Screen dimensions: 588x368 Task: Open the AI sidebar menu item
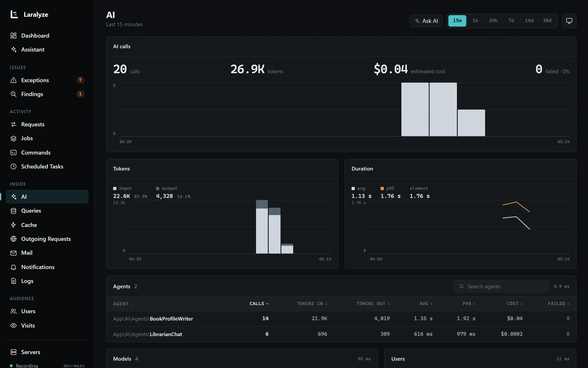[x=47, y=197]
